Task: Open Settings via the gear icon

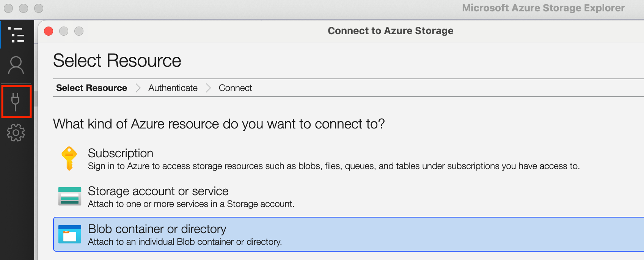Action: 16,133
